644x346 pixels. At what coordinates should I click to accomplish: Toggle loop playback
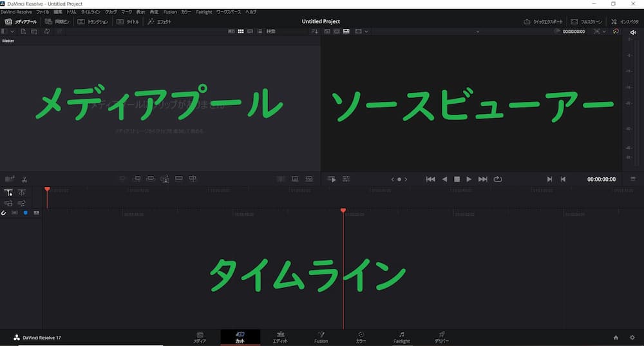coord(498,179)
